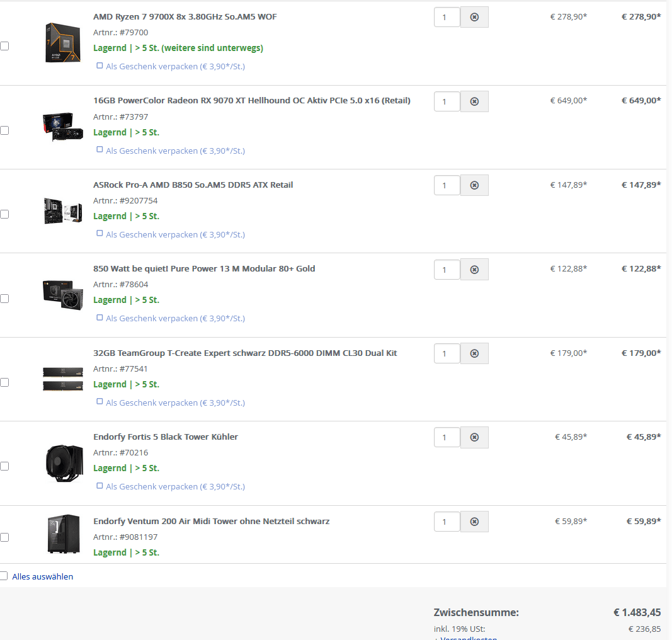
Task: Click article number #73797
Action: point(134,117)
